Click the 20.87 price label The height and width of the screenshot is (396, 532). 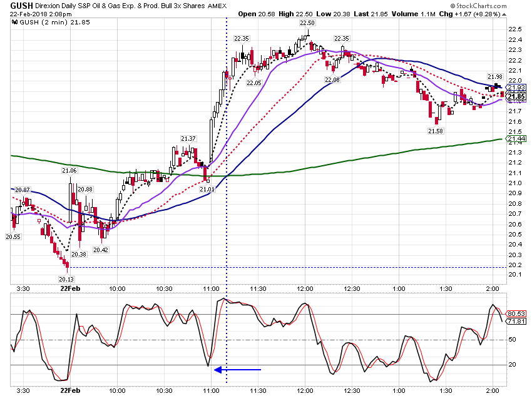pyautogui.click(x=23, y=190)
